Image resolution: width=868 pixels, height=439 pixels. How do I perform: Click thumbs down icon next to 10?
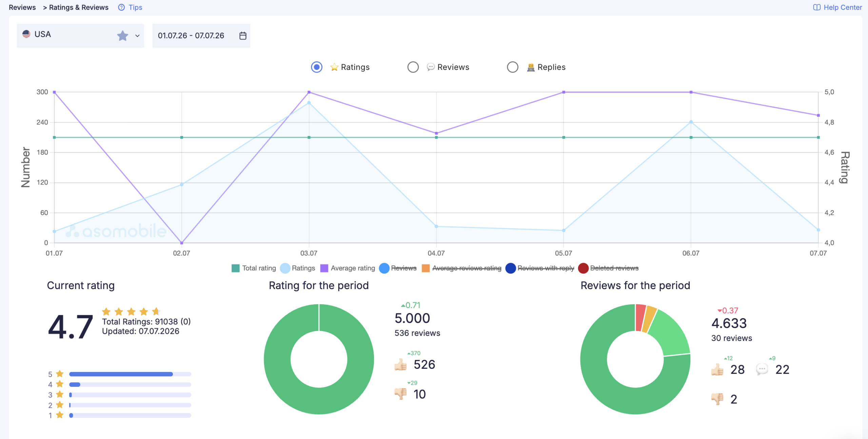tap(400, 394)
